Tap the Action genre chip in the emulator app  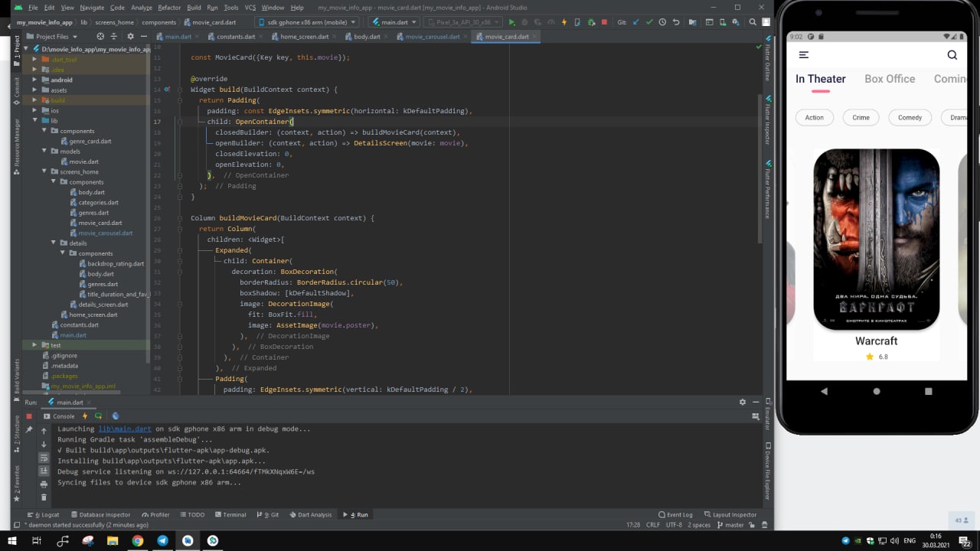(x=815, y=118)
